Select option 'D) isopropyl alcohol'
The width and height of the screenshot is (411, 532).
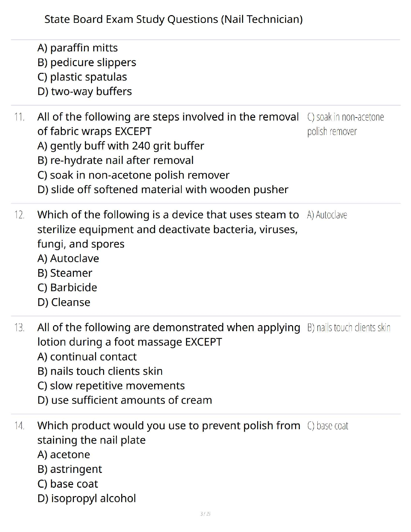click(x=87, y=498)
